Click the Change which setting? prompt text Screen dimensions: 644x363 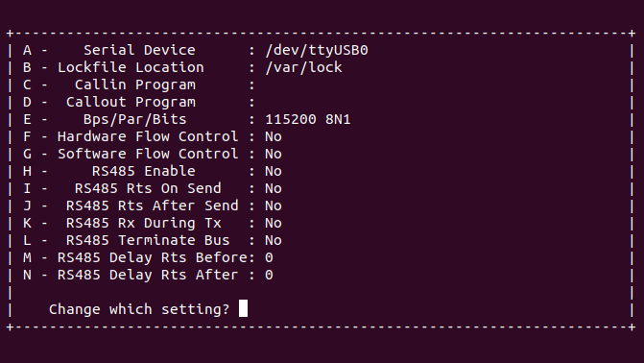click(139, 309)
